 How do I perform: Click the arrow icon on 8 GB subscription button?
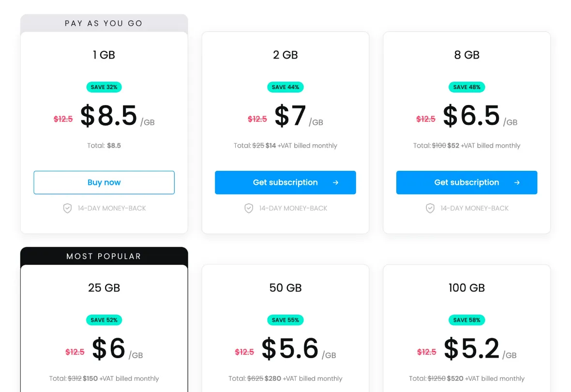point(517,182)
